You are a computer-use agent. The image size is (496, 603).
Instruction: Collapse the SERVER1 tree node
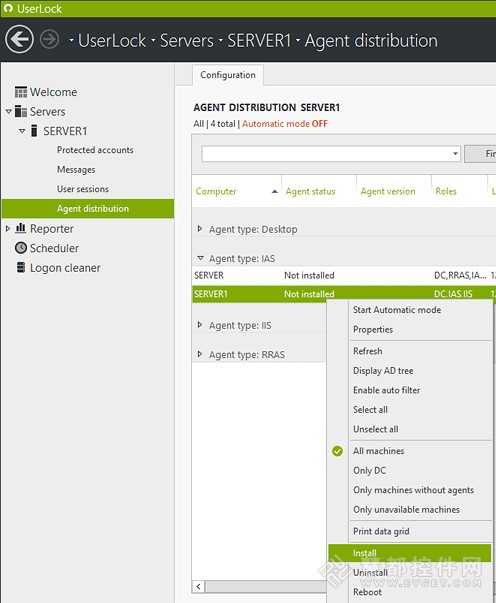(x=22, y=131)
